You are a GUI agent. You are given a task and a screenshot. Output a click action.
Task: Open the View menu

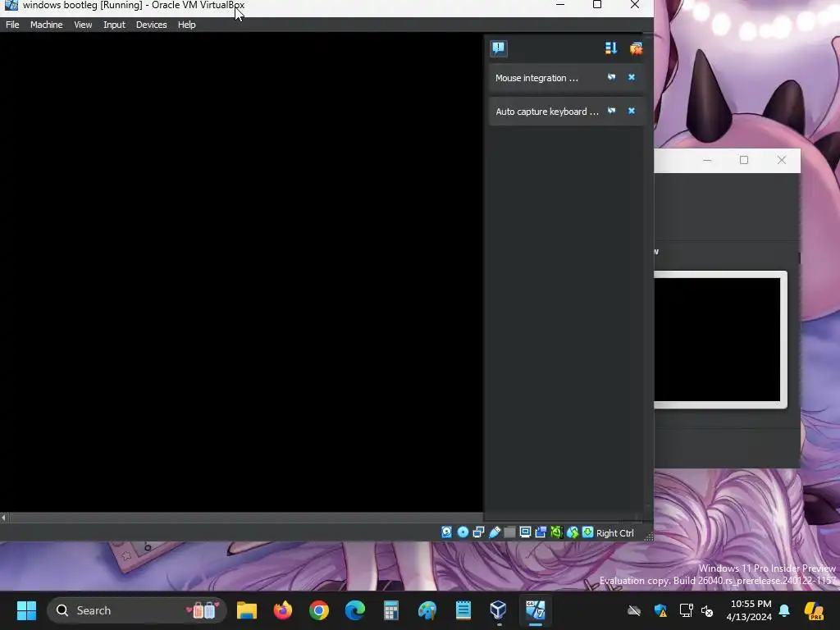point(83,25)
